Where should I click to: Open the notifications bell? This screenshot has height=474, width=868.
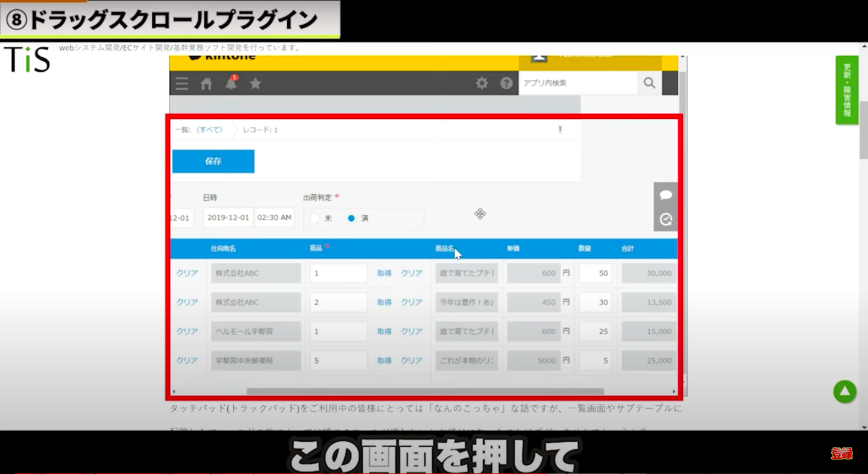231,83
